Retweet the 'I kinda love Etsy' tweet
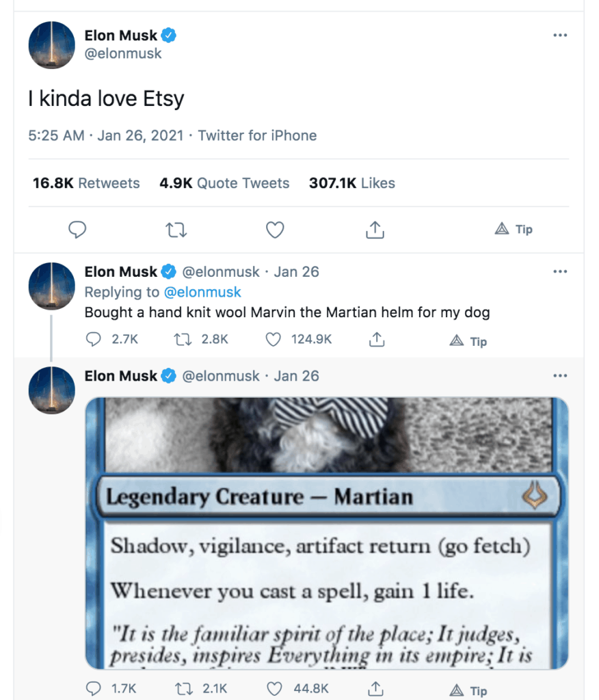 (x=176, y=230)
